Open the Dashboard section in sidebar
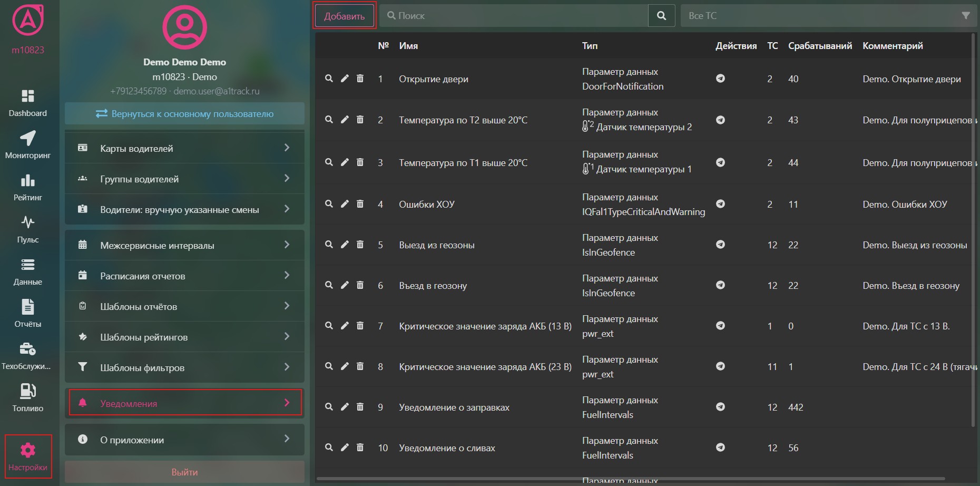The width and height of the screenshot is (980, 486). [27, 103]
